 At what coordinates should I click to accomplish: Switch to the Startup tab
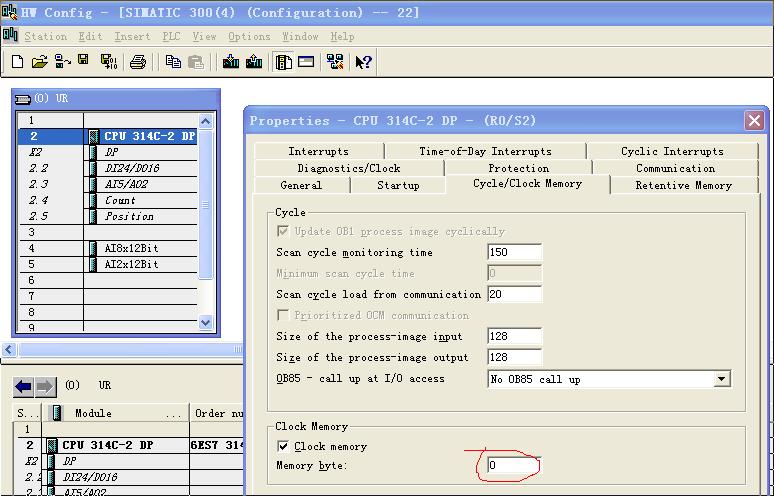click(398, 185)
